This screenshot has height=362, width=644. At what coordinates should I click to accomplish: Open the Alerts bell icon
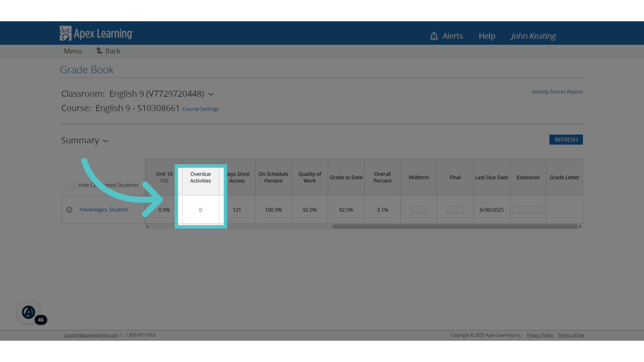[x=434, y=36]
